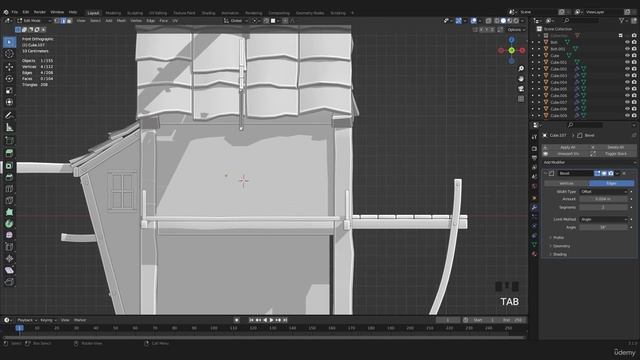Click the Toggle Stack button
640x360 pixels.
[613, 154]
